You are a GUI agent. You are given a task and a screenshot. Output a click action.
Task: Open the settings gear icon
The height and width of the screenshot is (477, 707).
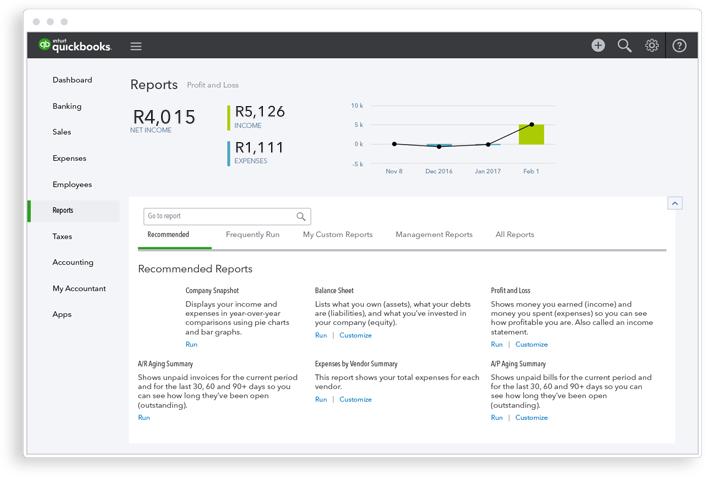click(x=651, y=45)
